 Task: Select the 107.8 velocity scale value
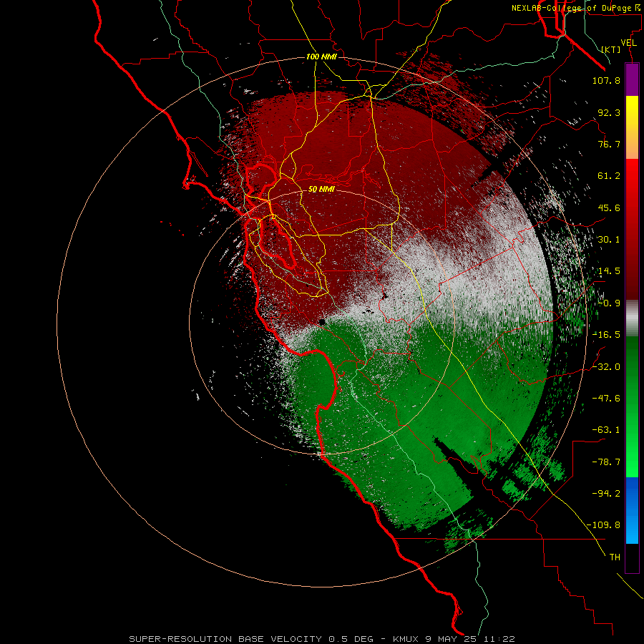pyautogui.click(x=606, y=80)
